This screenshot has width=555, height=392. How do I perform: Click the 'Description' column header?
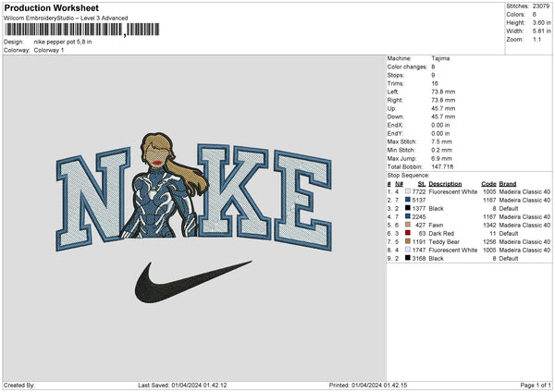[x=445, y=184]
